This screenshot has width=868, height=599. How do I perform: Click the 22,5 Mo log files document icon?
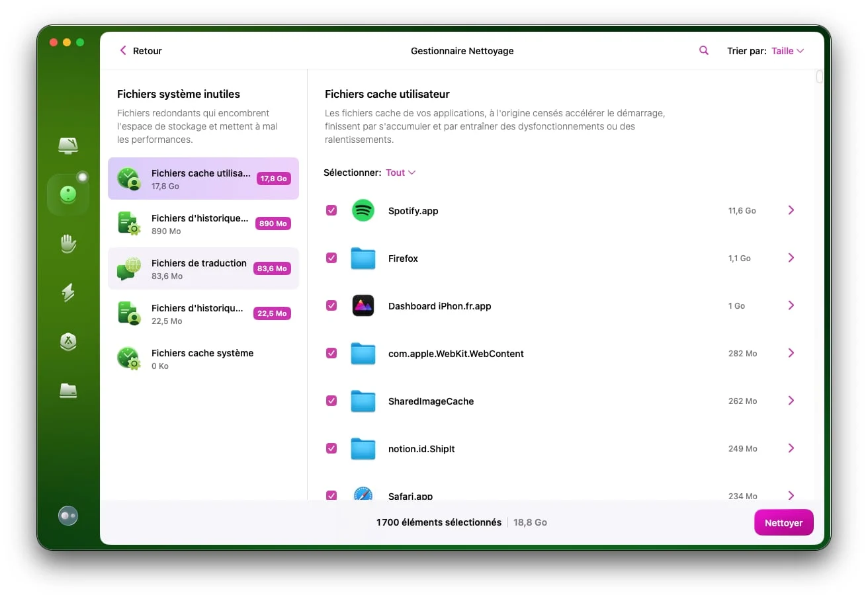[x=128, y=313]
